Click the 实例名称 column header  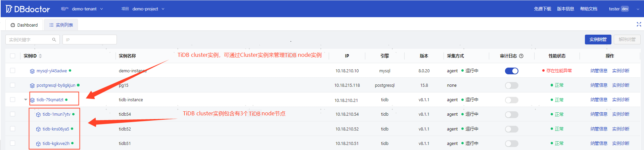[x=127, y=56]
